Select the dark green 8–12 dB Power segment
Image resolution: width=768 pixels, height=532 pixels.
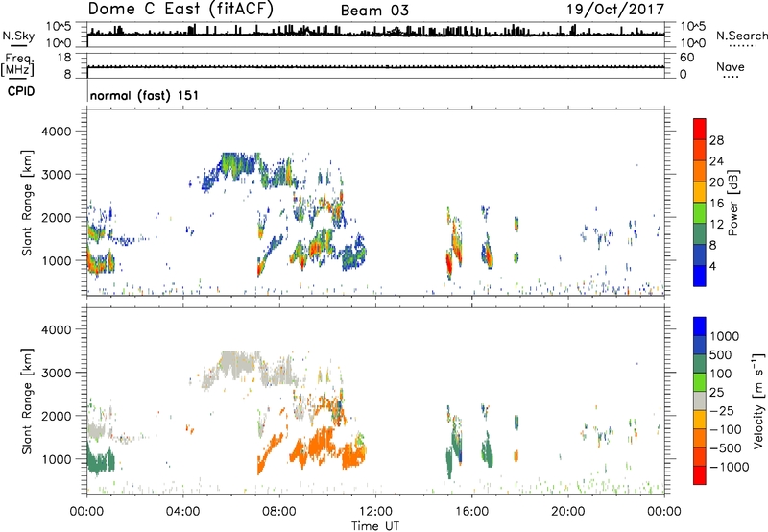[x=700, y=234]
